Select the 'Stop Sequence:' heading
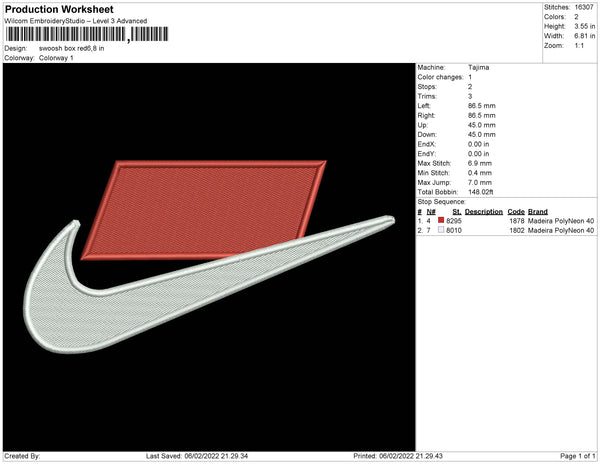This screenshot has width=600, height=464. (442, 202)
